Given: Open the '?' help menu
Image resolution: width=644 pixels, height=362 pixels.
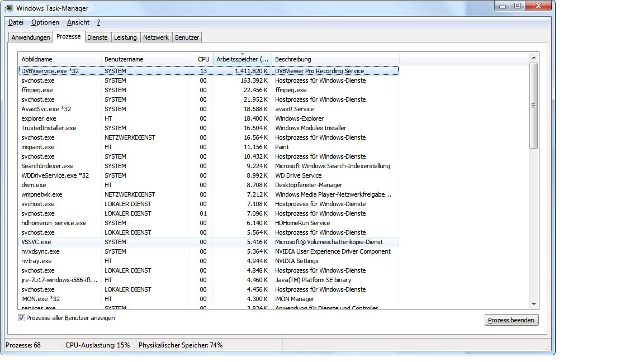Looking at the screenshot, I should (x=98, y=22).
